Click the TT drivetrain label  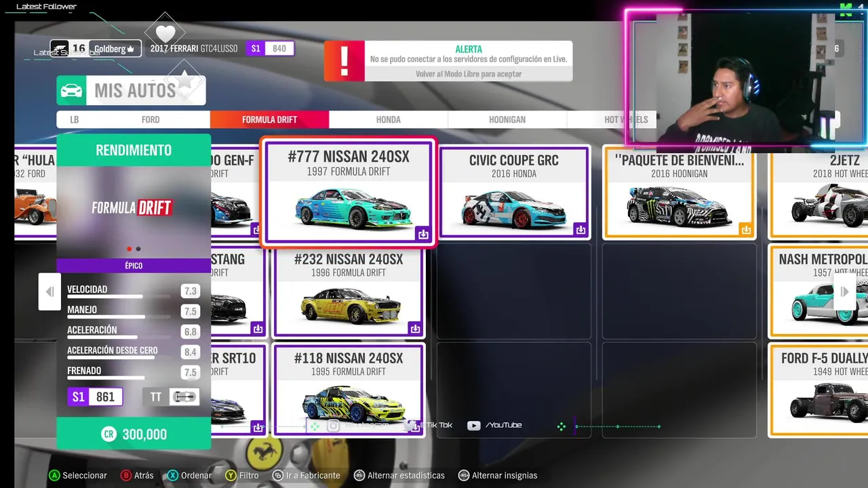(x=156, y=396)
